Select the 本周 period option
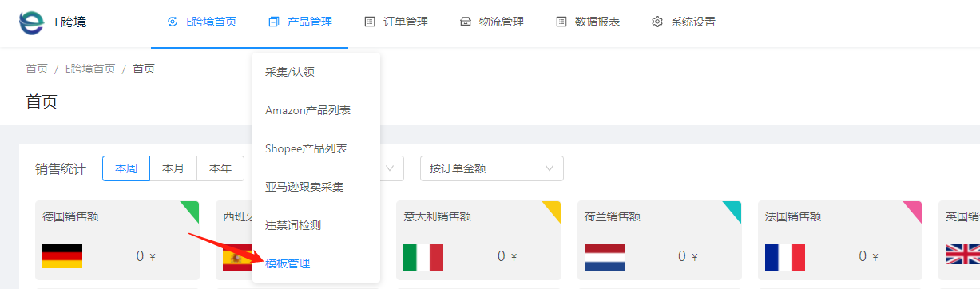The width and height of the screenshot is (980, 289). pos(126,168)
